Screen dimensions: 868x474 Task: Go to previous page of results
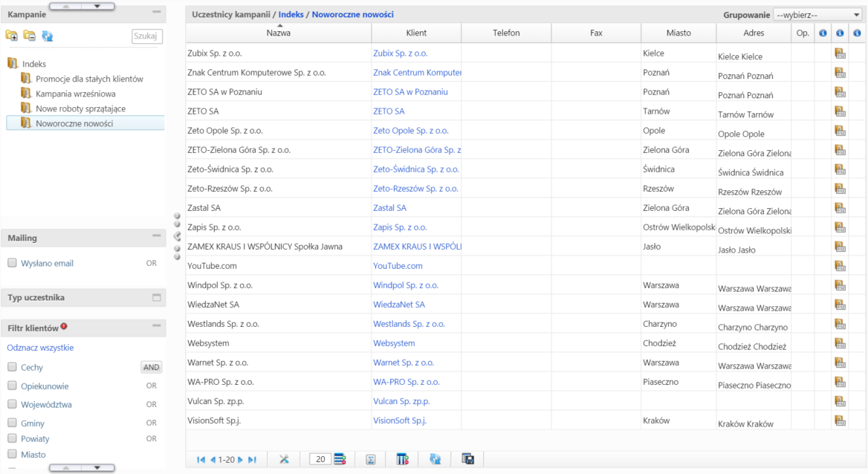click(213, 460)
